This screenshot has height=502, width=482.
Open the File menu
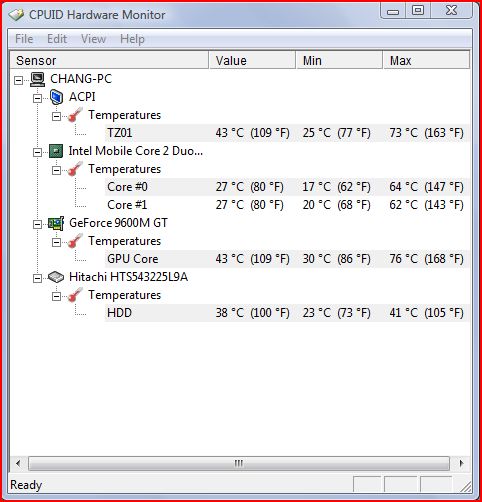coord(24,39)
